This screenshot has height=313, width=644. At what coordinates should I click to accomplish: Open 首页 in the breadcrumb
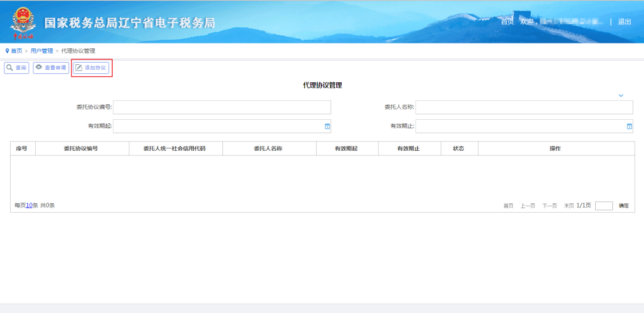(17, 51)
